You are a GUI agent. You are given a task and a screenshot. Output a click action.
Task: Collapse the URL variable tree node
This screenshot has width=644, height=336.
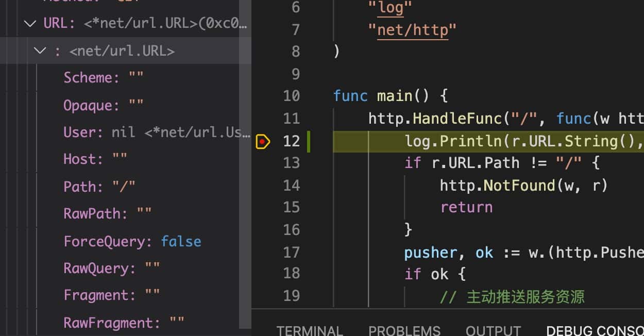30,23
